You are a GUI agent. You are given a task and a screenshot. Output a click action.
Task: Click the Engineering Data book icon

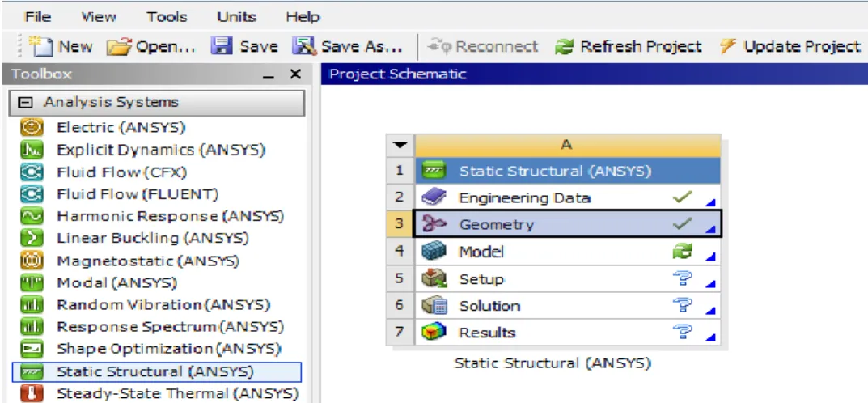point(434,197)
